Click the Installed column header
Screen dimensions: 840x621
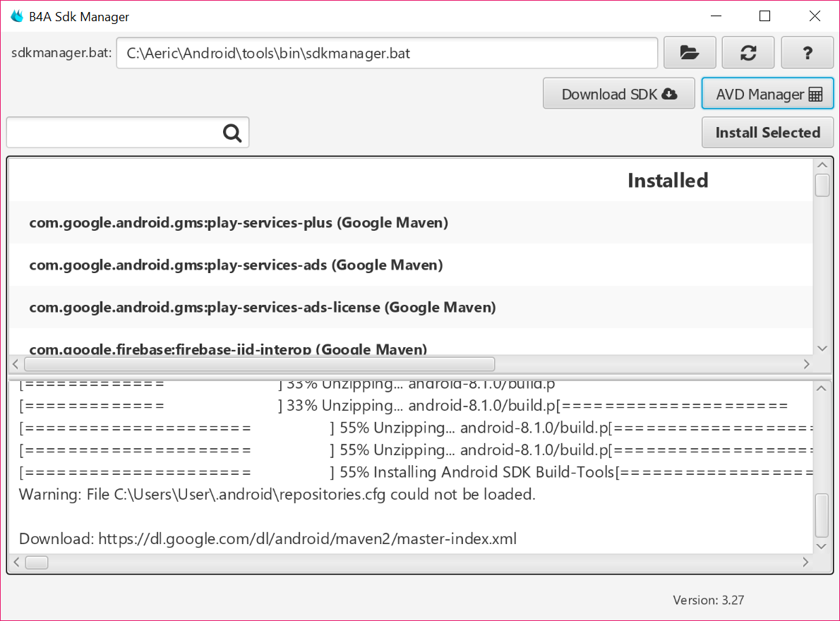(x=667, y=181)
